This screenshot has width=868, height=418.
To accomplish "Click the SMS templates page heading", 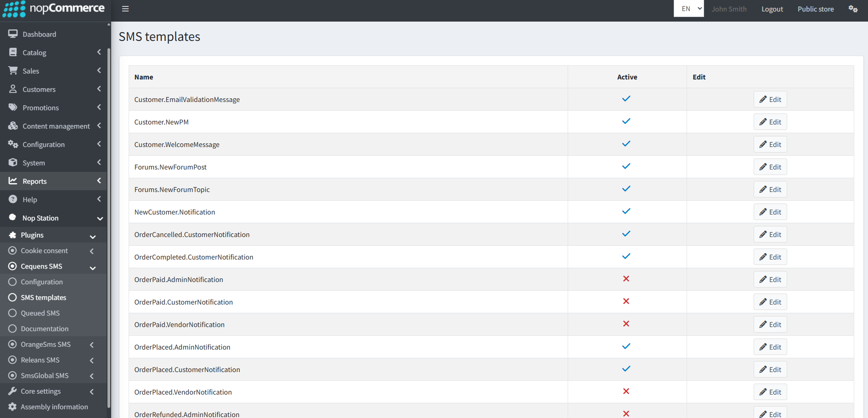I will [x=159, y=37].
